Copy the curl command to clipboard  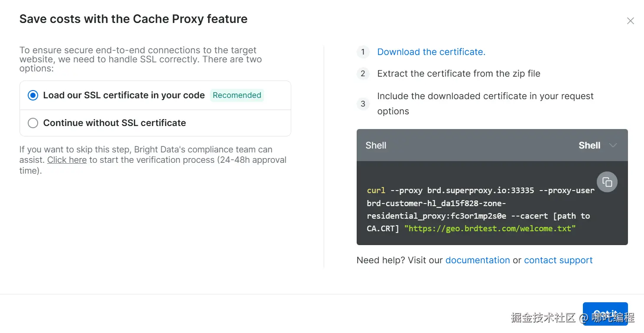point(607,182)
